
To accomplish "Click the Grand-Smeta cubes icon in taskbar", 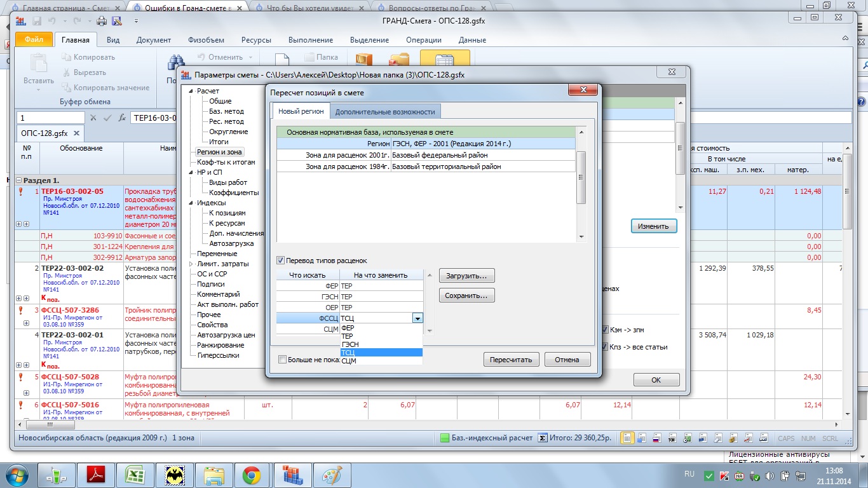I will pyautogui.click(x=292, y=475).
